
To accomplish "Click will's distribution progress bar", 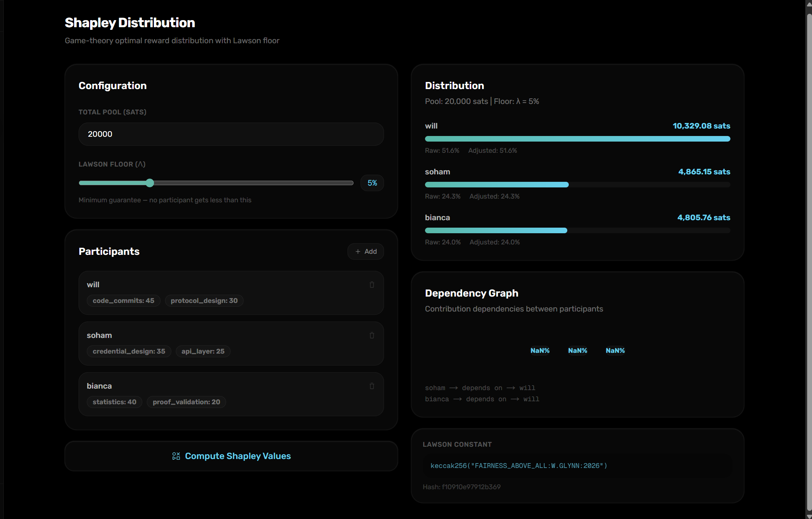I will (x=577, y=139).
